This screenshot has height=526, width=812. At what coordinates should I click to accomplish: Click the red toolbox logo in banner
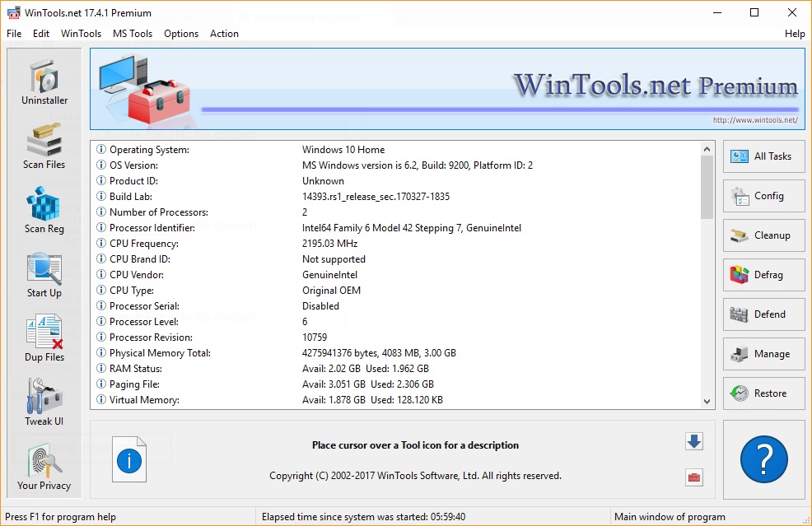[160, 101]
